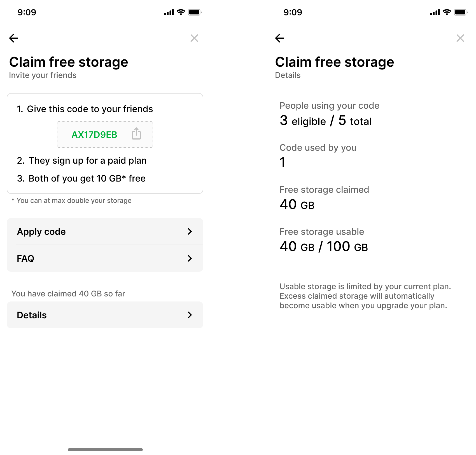Select the referral code AX17D9EB
This screenshot has width=476, height=455.
pos(94,134)
